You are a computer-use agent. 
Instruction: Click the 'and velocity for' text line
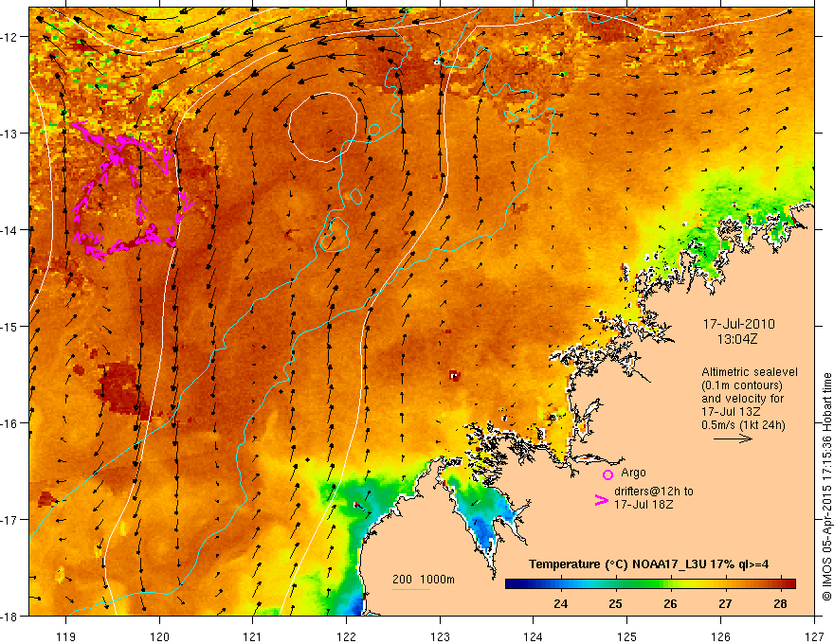tap(742, 399)
